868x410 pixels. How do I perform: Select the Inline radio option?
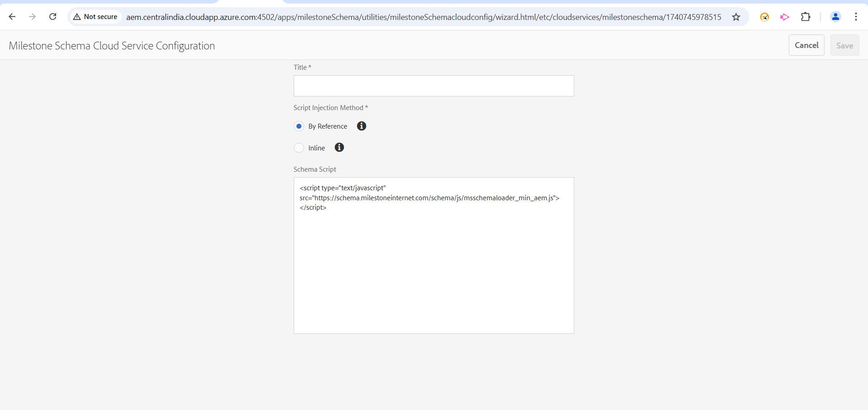pyautogui.click(x=299, y=148)
